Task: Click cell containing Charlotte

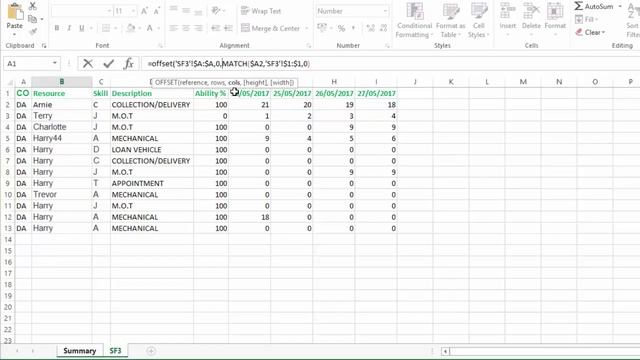Action: 62,127
